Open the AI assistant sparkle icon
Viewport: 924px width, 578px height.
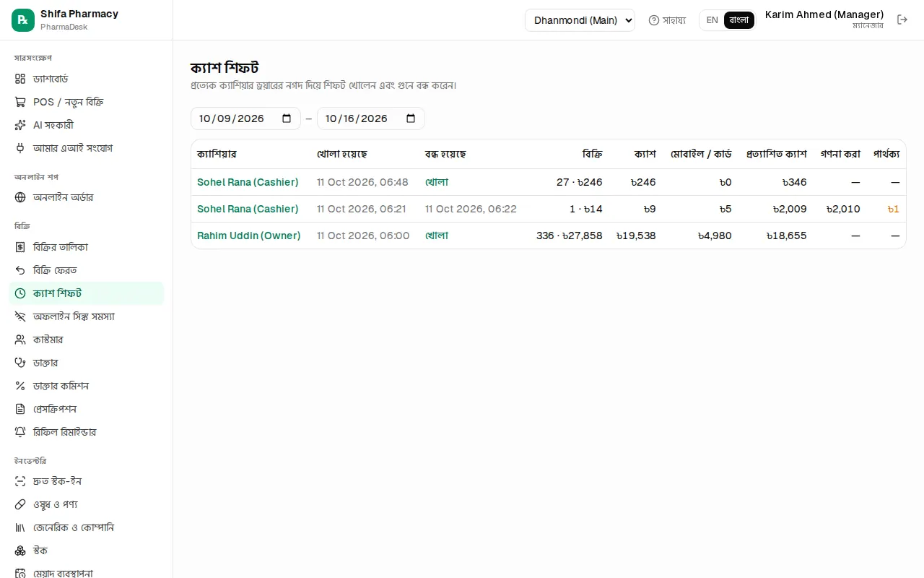(x=20, y=125)
